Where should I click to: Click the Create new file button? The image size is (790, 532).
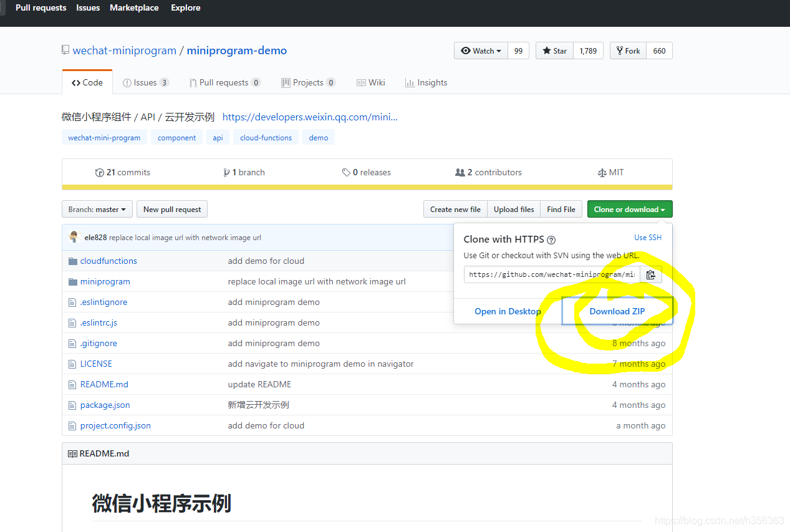(455, 210)
